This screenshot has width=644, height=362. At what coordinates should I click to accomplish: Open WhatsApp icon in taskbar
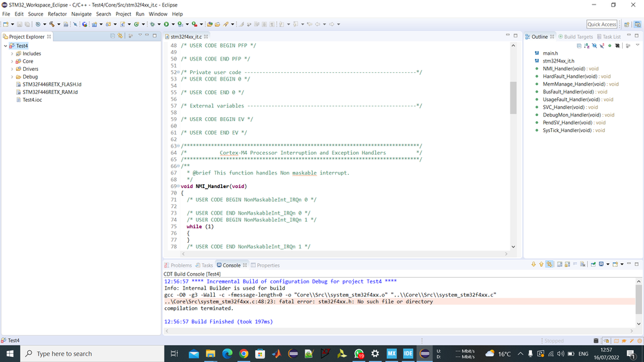(359, 354)
